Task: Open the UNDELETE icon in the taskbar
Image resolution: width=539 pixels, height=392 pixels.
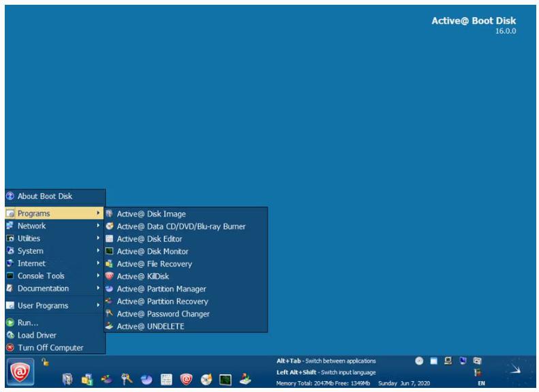Action: (244, 380)
